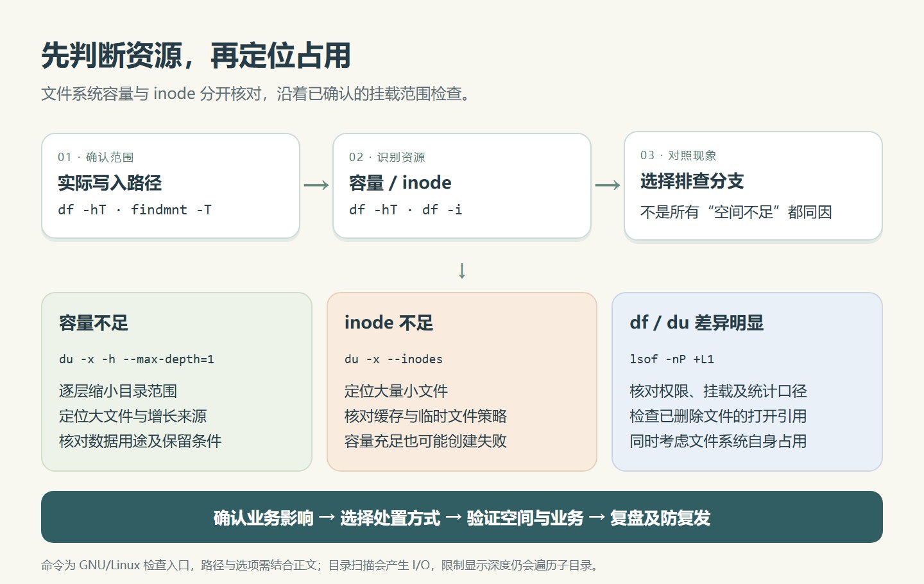Click the line 定位大量小文件

click(396, 391)
